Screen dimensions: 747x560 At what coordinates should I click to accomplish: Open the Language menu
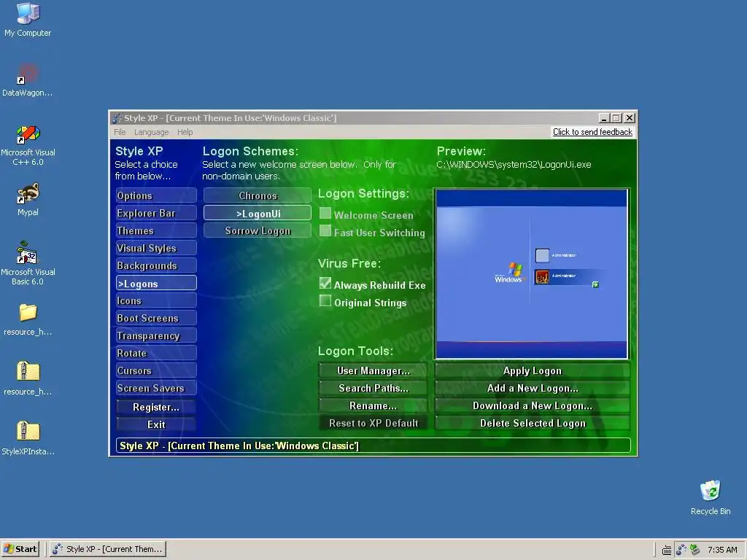151,132
